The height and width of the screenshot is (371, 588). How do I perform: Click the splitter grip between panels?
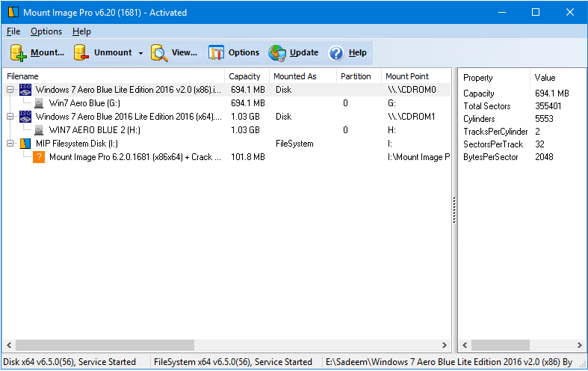(454, 210)
